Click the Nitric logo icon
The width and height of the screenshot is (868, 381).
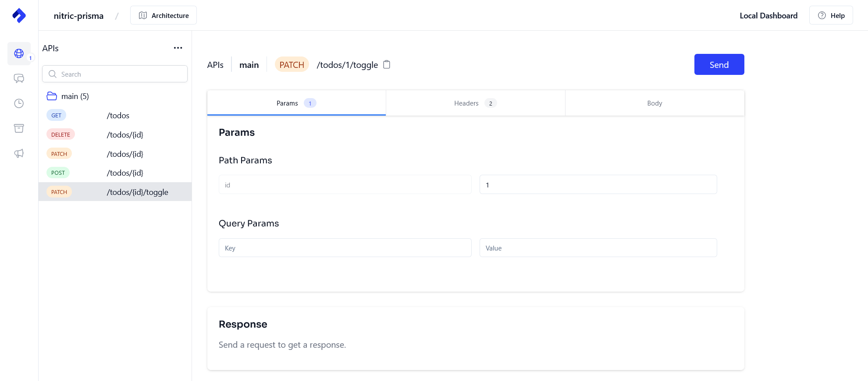19,15
